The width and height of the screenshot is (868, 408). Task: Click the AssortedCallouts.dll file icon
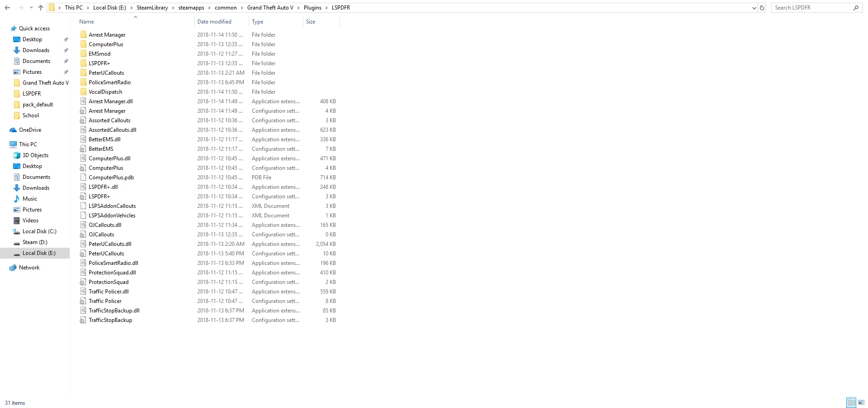(x=83, y=130)
